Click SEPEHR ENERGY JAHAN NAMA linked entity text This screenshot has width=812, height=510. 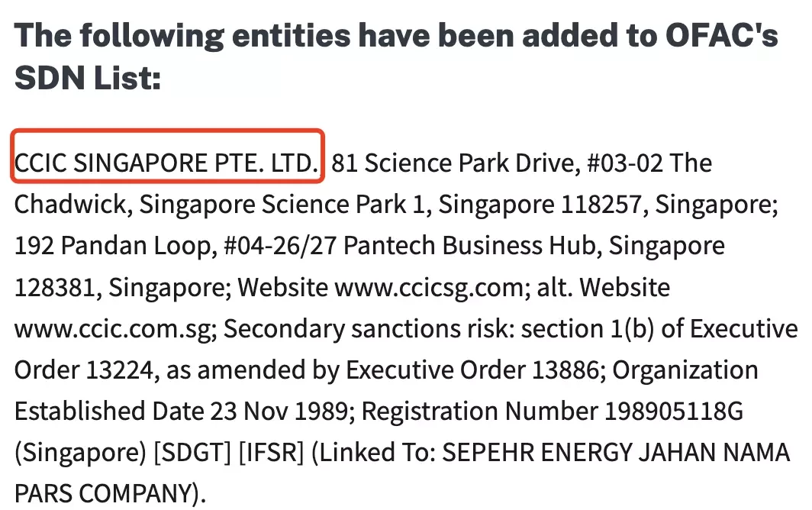(x=617, y=452)
